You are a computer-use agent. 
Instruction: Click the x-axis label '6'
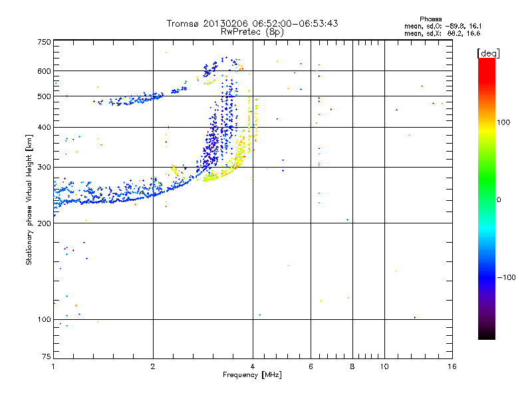point(311,366)
